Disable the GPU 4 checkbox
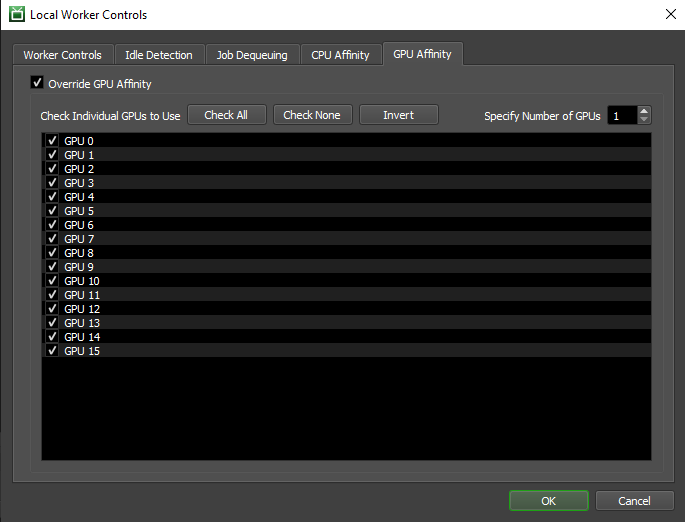This screenshot has height=522, width=685. click(52, 196)
